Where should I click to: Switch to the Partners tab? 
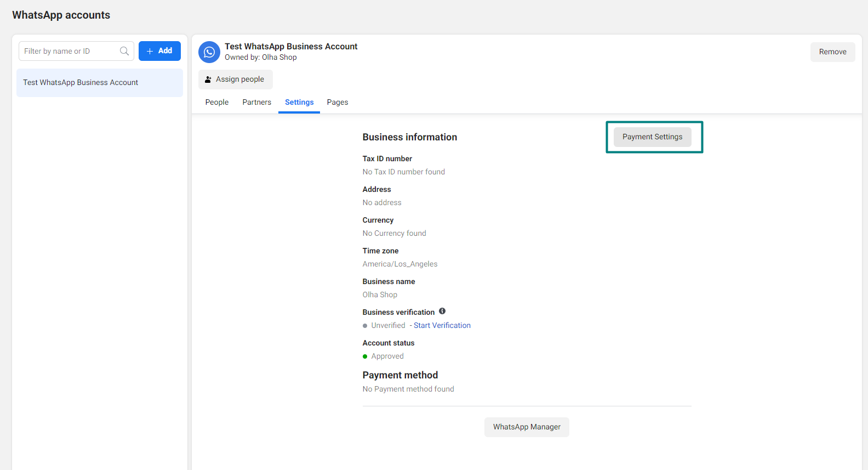pyautogui.click(x=257, y=102)
